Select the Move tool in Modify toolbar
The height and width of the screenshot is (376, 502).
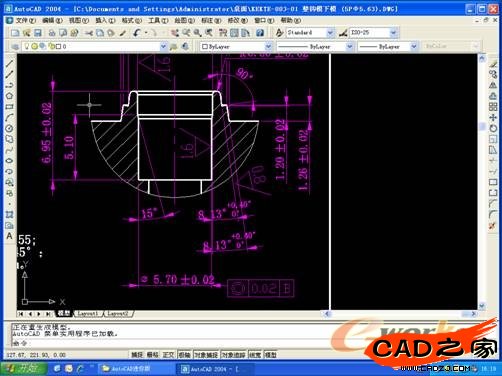(x=493, y=117)
